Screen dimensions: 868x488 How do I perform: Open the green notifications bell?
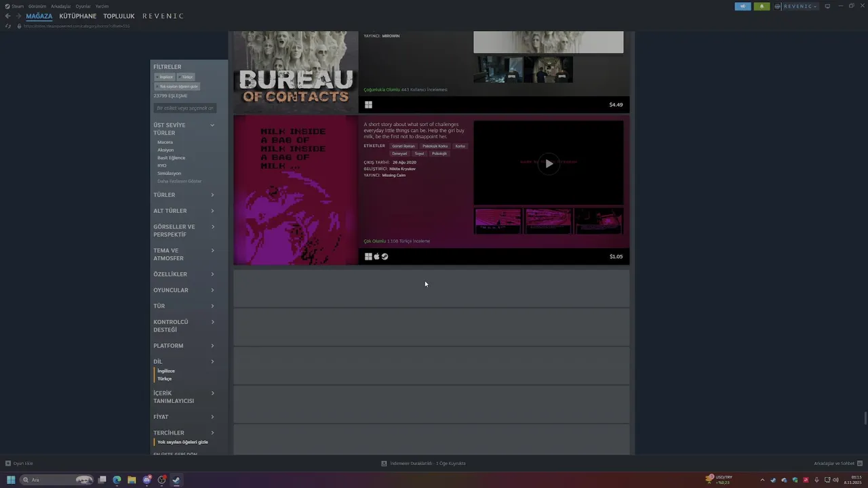[762, 6]
